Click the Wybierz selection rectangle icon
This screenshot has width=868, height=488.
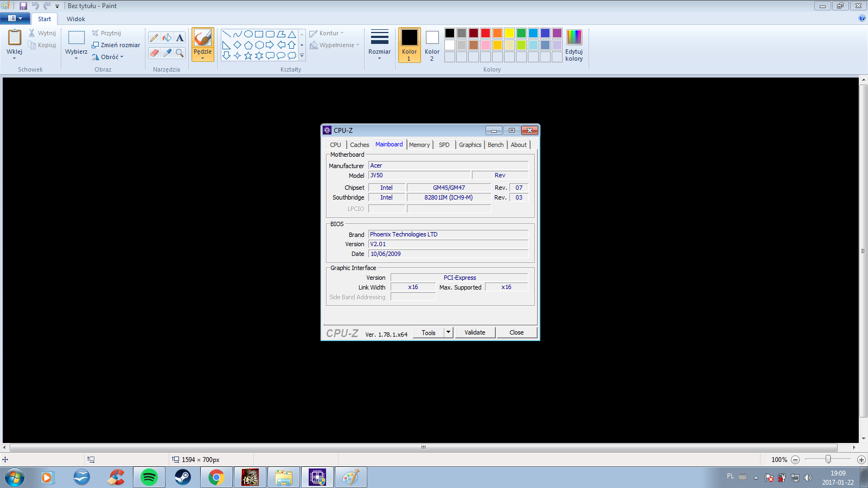[x=76, y=37]
